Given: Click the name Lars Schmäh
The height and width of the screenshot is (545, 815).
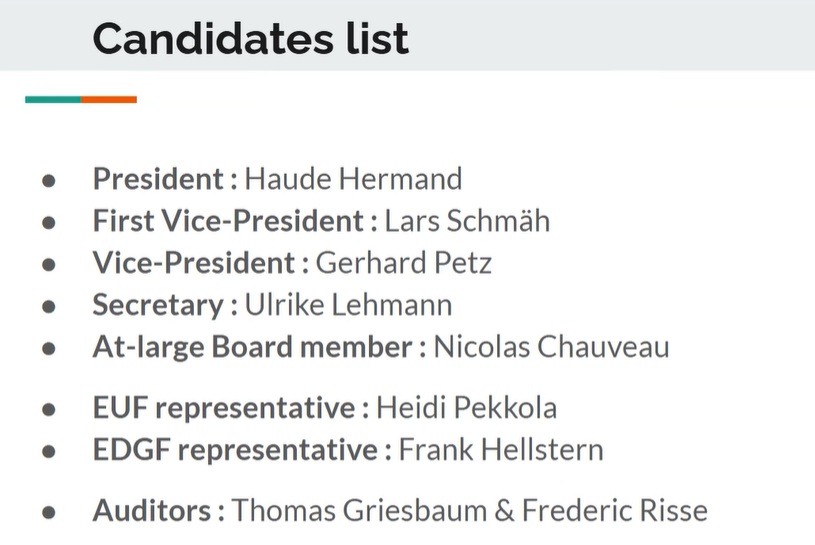Looking at the screenshot, I should coord(467,220).
